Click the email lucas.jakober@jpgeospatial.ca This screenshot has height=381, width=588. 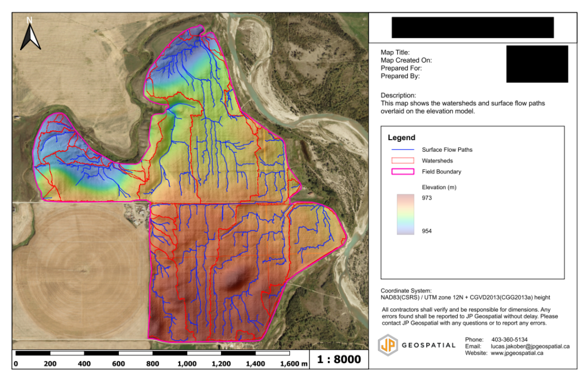pyautogui.click(x=530, y=347)
